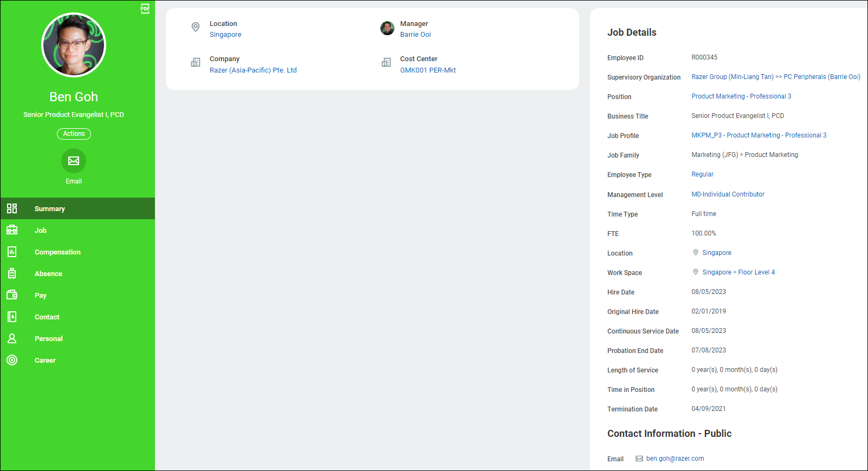
Task: Open Product Marketing - Professional 3 position link
Action: point(741,96)
